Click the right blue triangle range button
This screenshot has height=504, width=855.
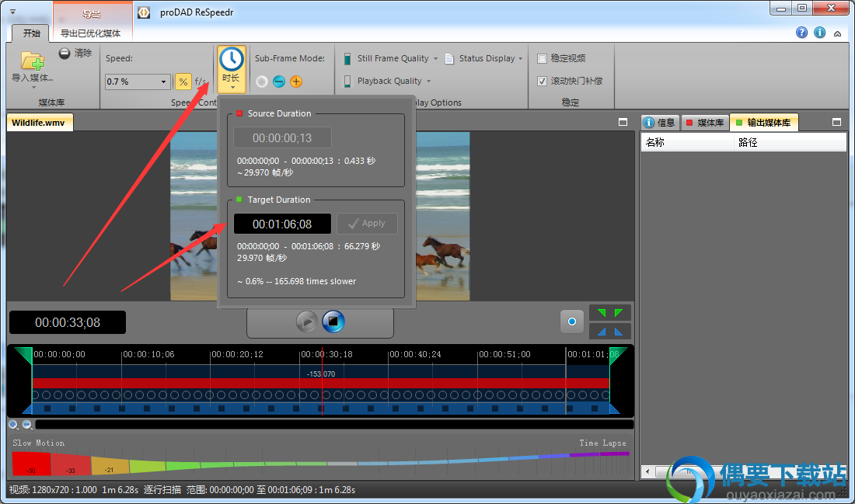coord(619,332)
